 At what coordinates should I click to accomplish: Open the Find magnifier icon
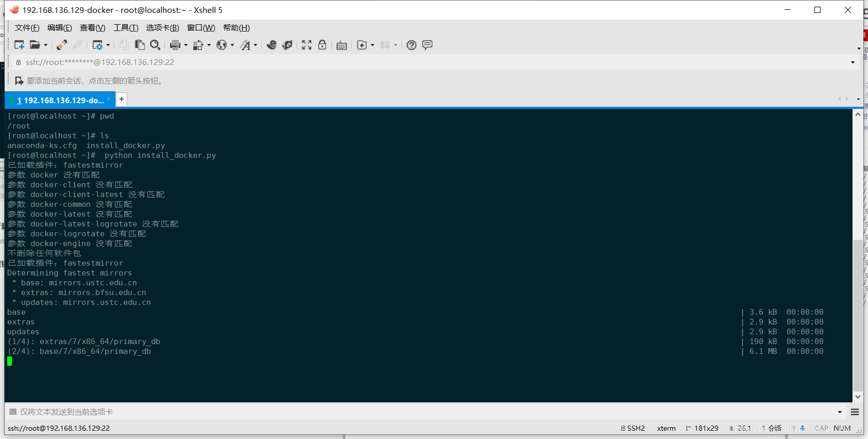[155, 45]
